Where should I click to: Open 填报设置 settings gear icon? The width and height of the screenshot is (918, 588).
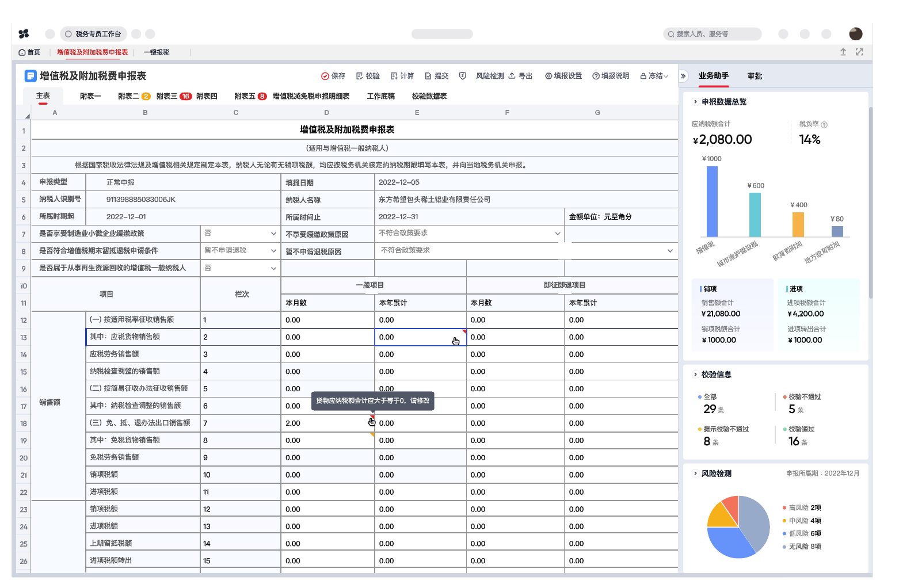tap(548, 76)
